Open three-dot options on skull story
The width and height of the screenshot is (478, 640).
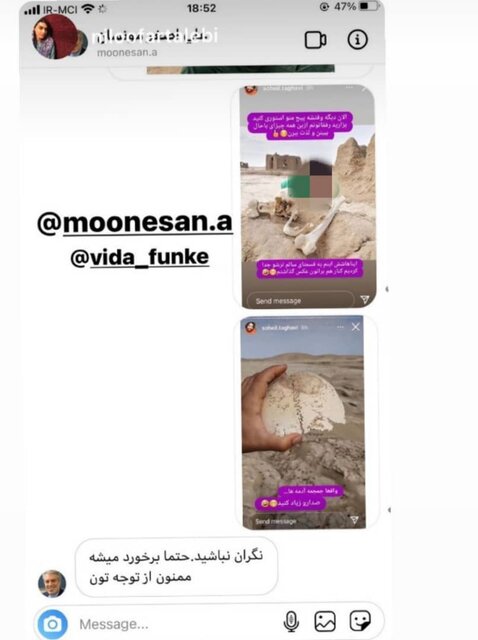coord(340,327)
